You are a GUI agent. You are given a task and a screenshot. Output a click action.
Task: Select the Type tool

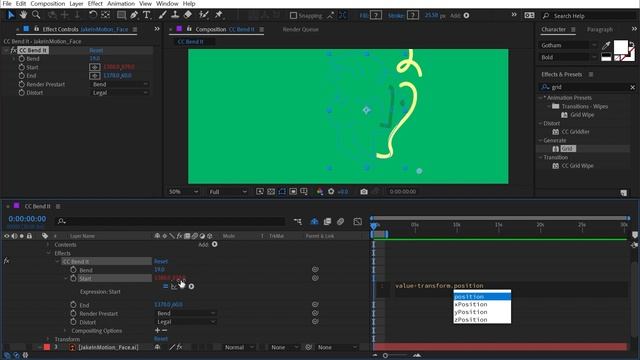coord(147,15)
